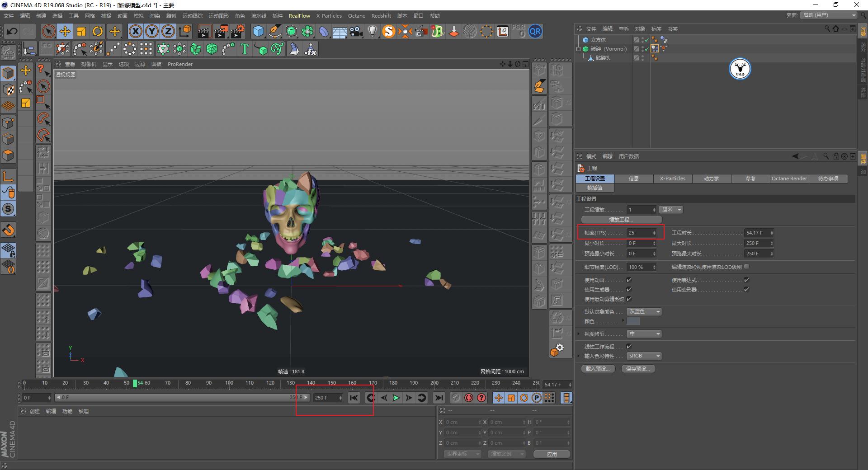Click the Voronoi Fracture icon on 破碎 object
This screenshot has width=868, height=470.
pos(655,48)
